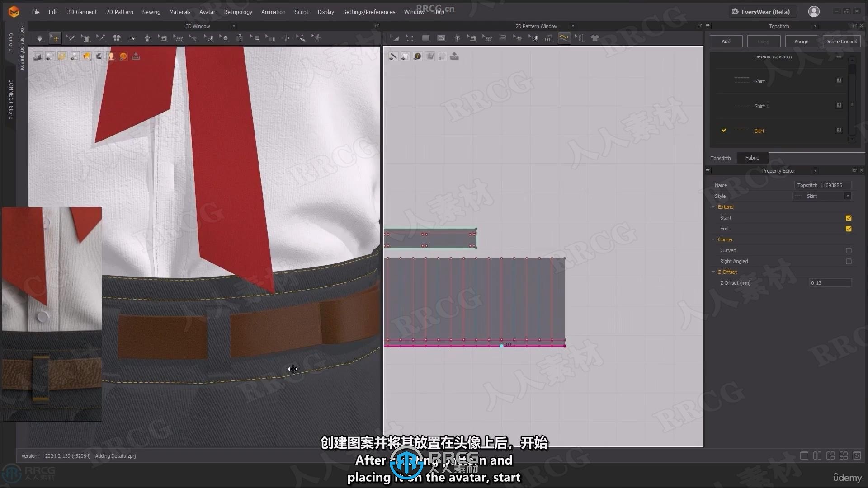Collapse the Z-Offset section
Image resolution: width=868 pixels, height=488 pixels.
[x=713, y=272]
